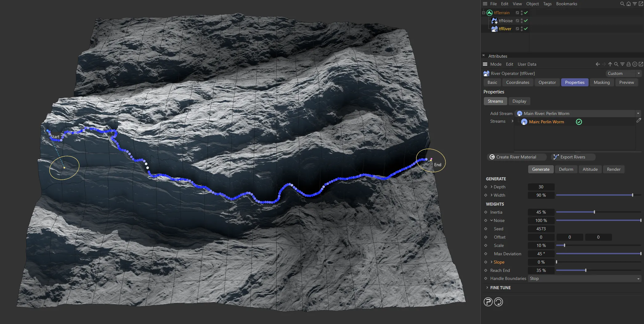Click the green checkmark on Main: Perlin Worm stream
644x324 pixels.
click(579, 122)
